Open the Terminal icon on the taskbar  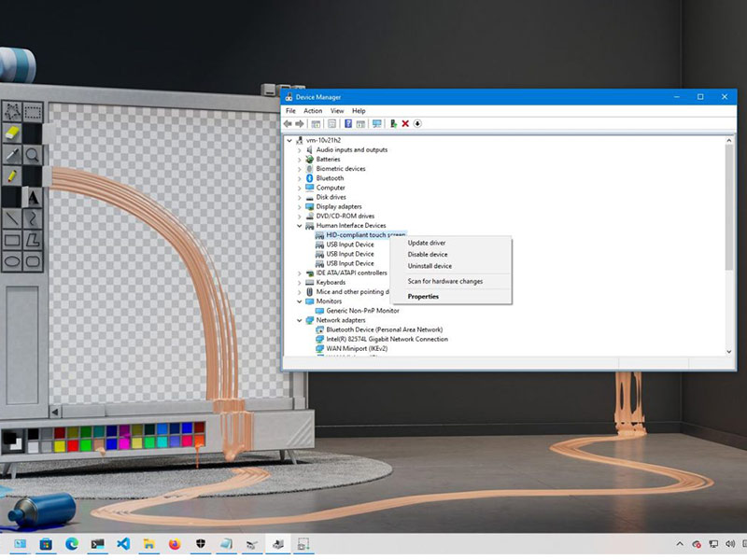click(x=97, y=543)
